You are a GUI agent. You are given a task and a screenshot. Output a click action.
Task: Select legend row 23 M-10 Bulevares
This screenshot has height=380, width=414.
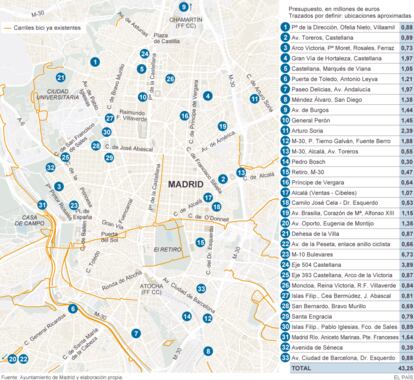click(347, 254)
